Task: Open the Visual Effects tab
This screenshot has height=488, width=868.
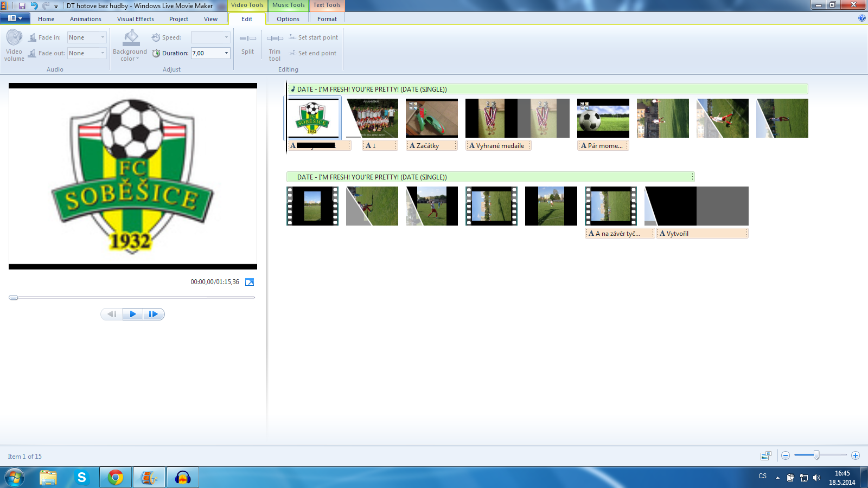Action: 136,19
